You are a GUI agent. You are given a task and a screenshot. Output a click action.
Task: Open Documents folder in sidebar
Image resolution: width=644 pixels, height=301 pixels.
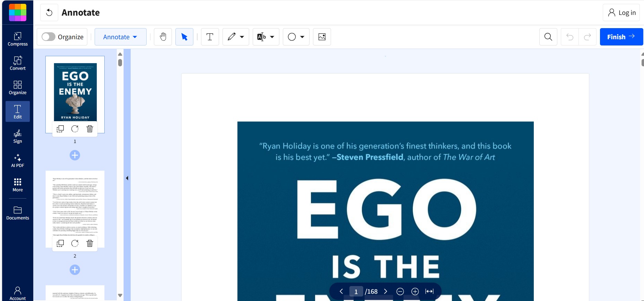pyautogui.click(x=18, y=213)
